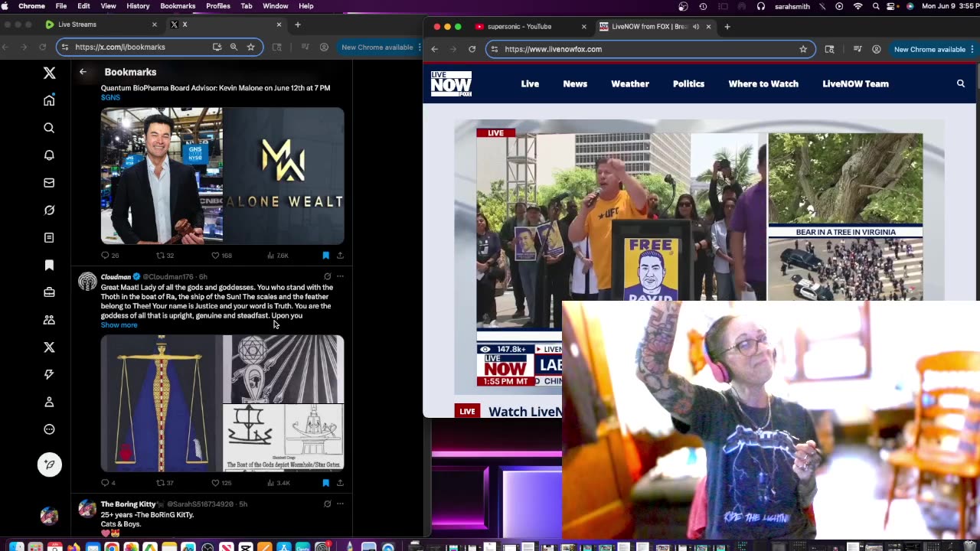This screenshot has width=980, height=551.
Task: Click the LiveNOW FOX logo
Action: coord(451,83)
